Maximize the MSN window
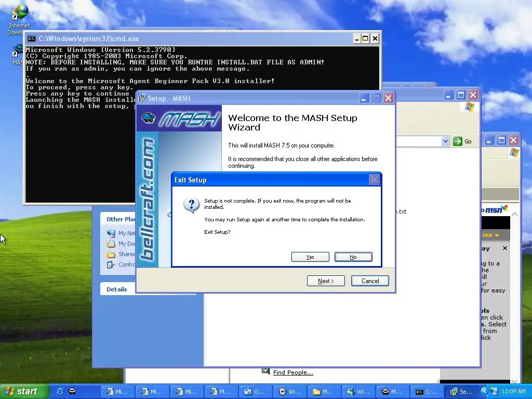Image resolution: width=532 pixels, height=399 pixels. pos(501,140)
